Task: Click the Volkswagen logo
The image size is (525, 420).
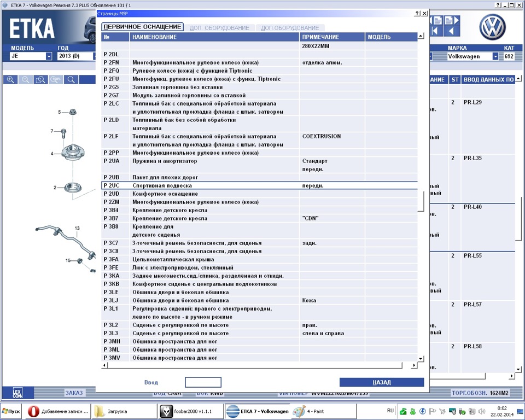Action: coord(492,27)
